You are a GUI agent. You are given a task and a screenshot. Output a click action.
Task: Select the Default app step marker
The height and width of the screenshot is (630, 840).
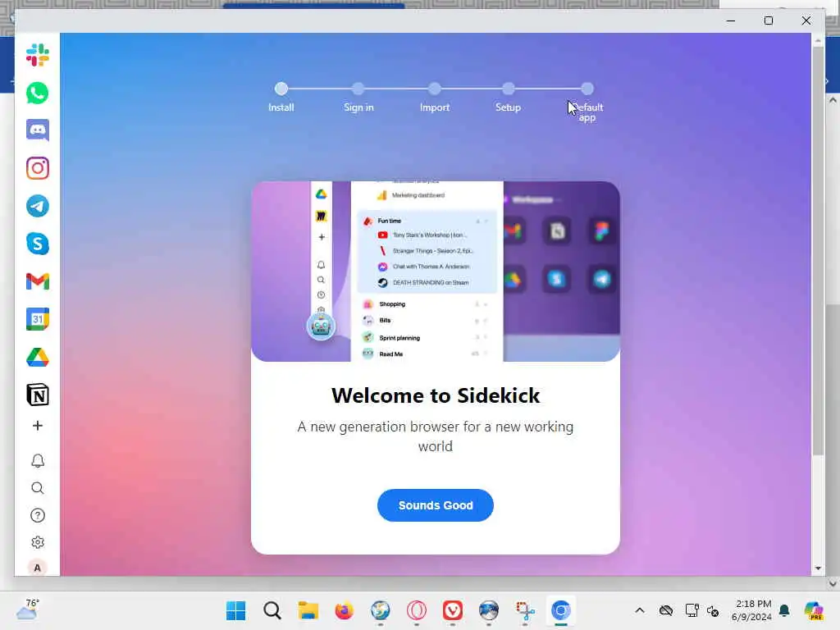[x=587, y=89]
